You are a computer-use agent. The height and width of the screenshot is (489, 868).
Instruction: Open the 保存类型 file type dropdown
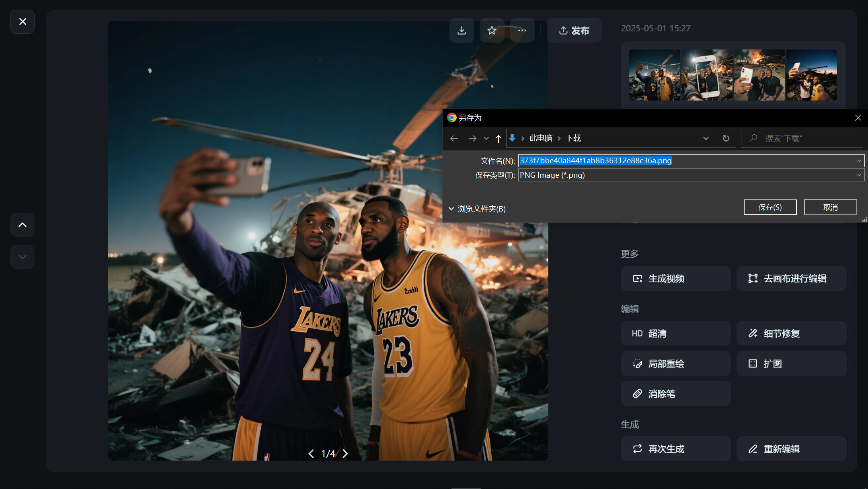click(691, 175)
